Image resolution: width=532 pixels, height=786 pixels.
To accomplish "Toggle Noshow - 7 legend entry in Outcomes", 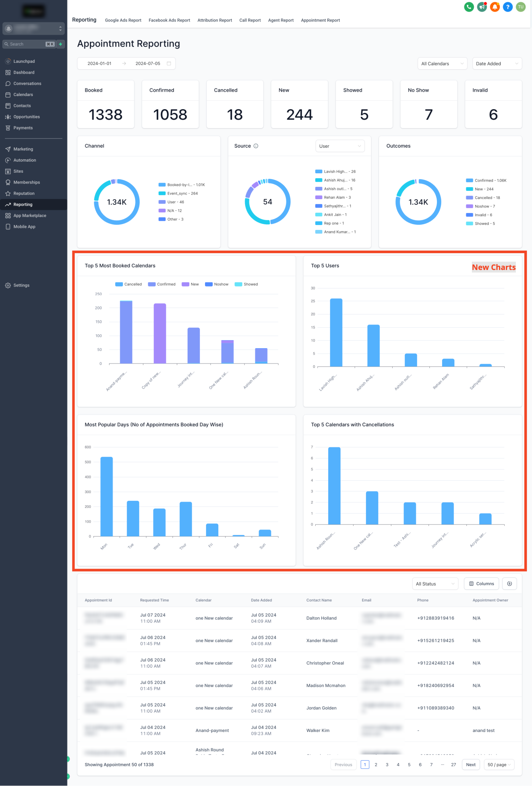I will (x=480, y=206).
